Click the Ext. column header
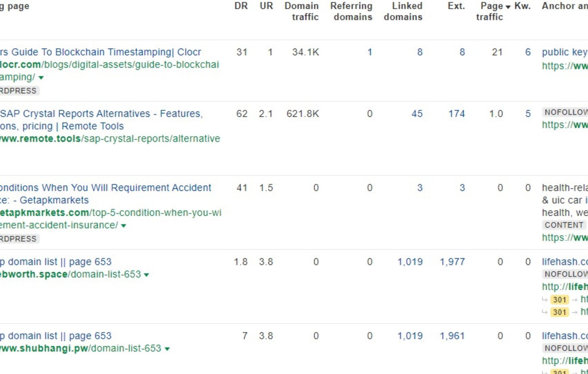 coord(456,6)
